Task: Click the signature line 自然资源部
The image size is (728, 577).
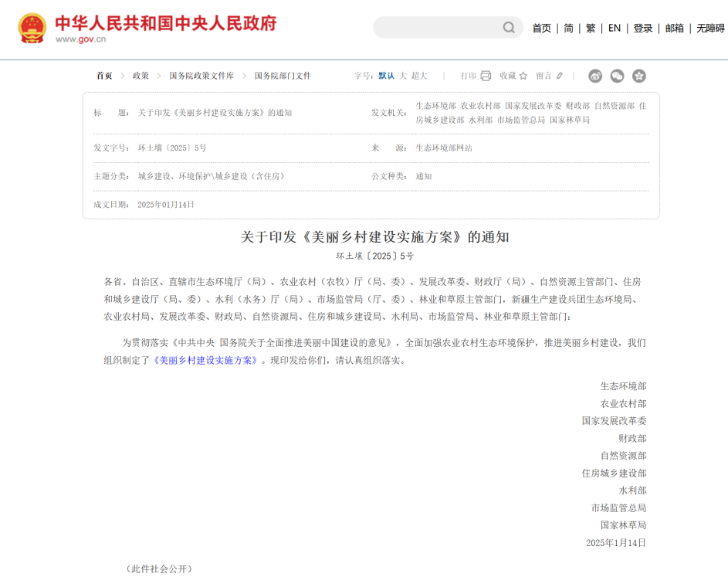Action: pos(623,456)
